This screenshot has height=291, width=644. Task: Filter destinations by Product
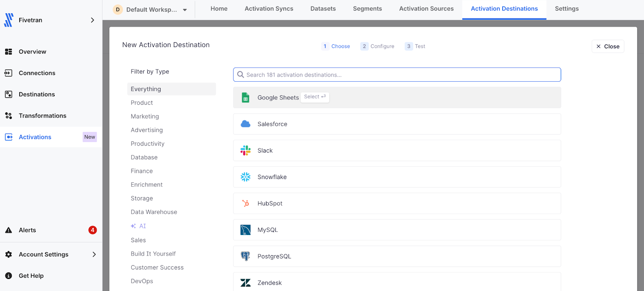(142, 103)
